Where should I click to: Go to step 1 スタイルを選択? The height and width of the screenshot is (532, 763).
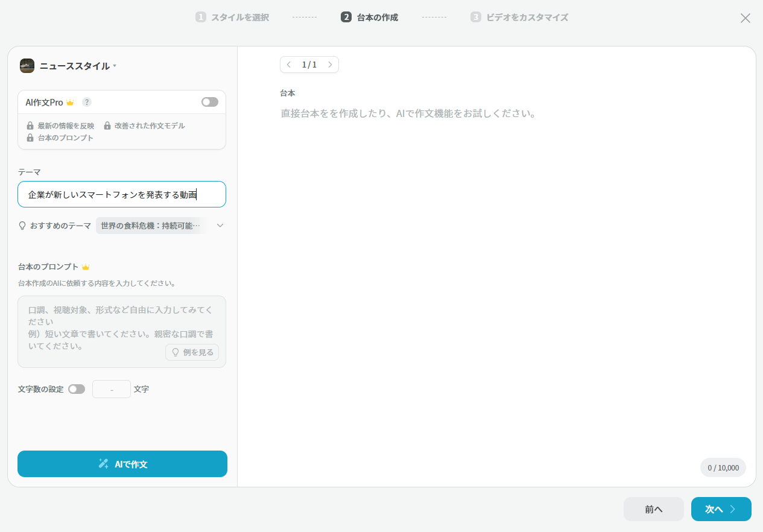[232, 17]
